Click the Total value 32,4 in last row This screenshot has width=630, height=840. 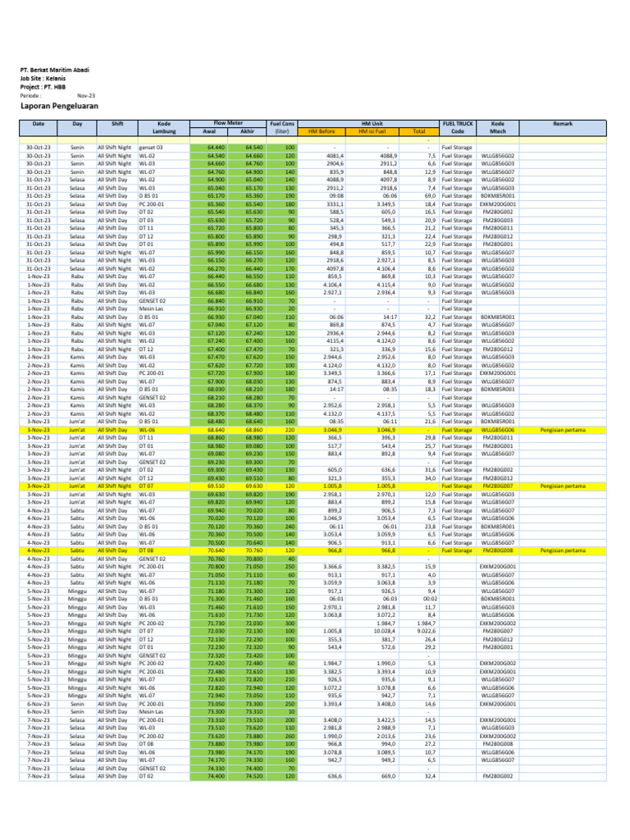[x=430, y=776]
